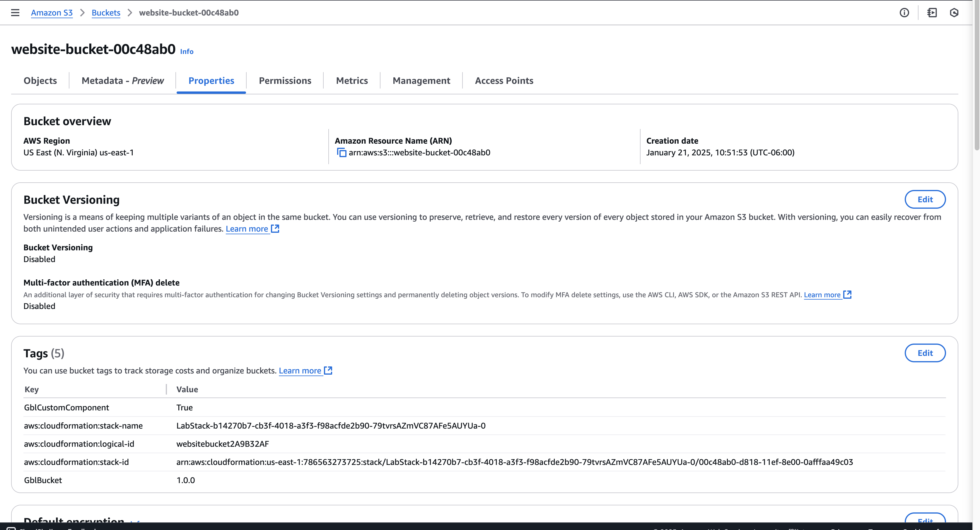The height and width of the screenshot is (530, 980).
Task: Click external link icon beside Tags Learn more
Action: pyautogui.click(x=328, y=371)
